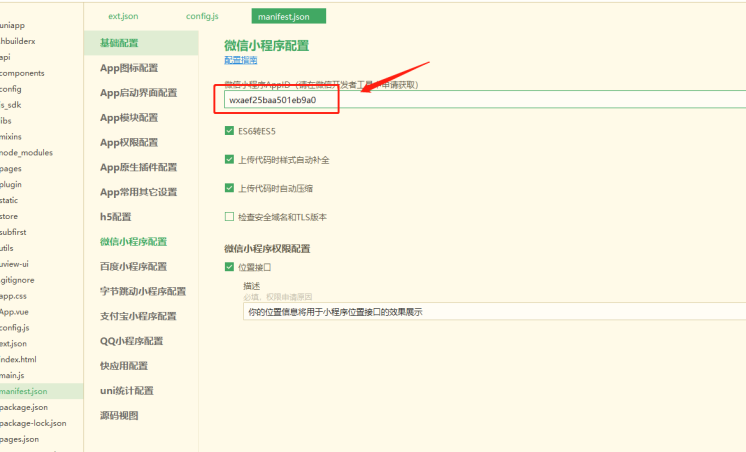Open App模块配置 section
746x452 pixels.
coord(129,118)
